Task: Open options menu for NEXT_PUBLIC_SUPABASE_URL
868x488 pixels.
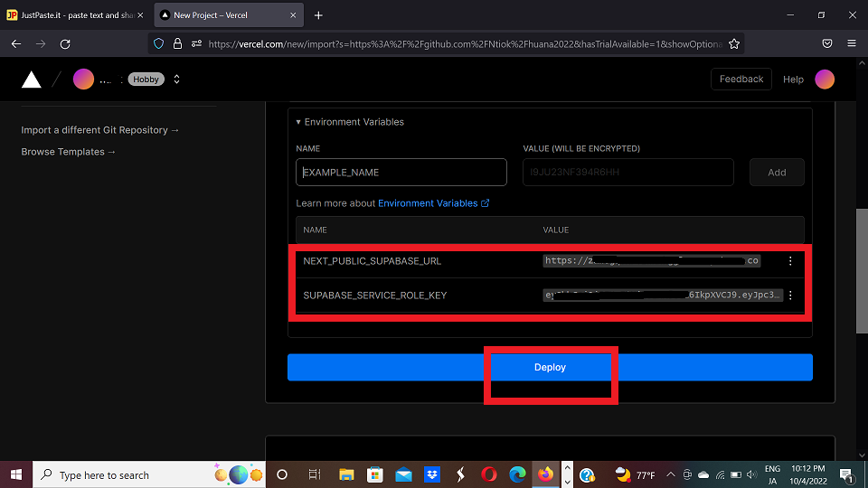Action: click(790, 260)
